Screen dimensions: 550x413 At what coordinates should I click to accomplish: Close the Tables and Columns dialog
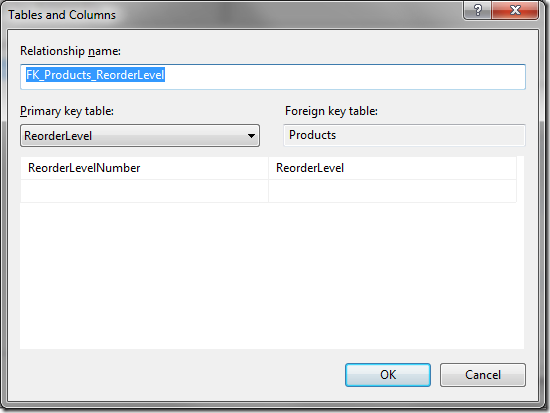tap(515, 10)
